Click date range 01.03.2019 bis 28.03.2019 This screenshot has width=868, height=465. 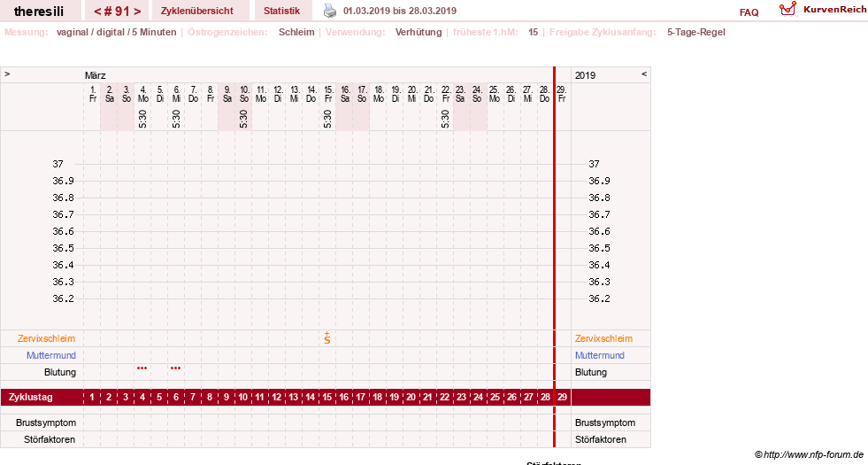[x=400, y=11]
